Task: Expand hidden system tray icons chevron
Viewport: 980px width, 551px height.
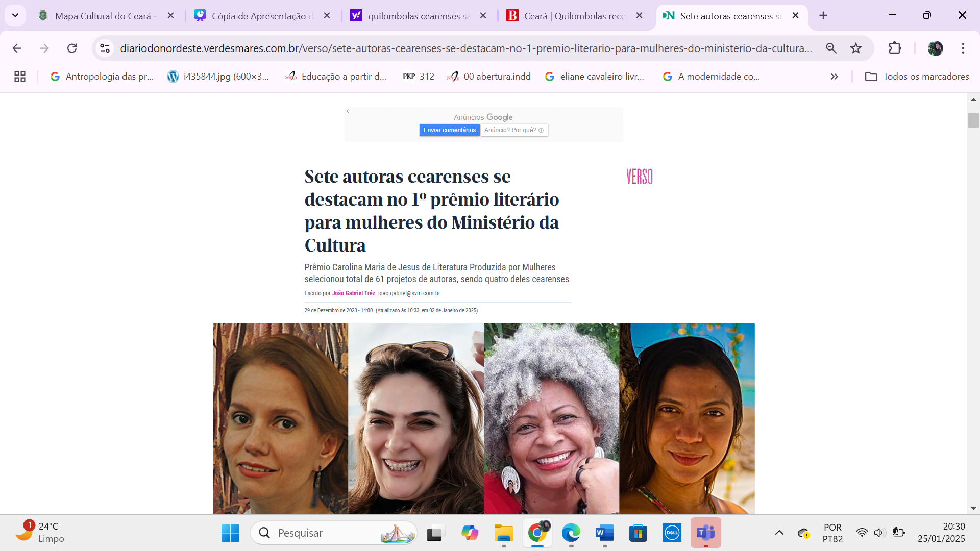Action: (779, 533)
